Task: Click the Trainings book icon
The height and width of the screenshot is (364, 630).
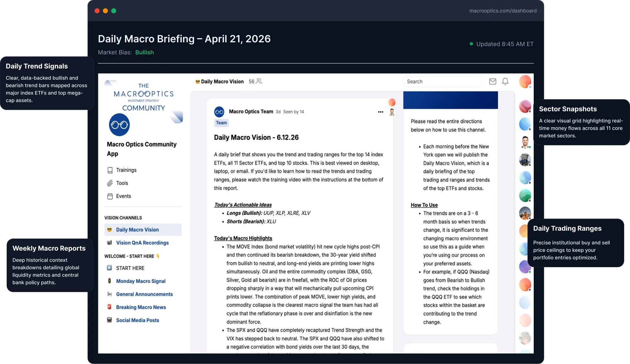Action: click(110, 170)
